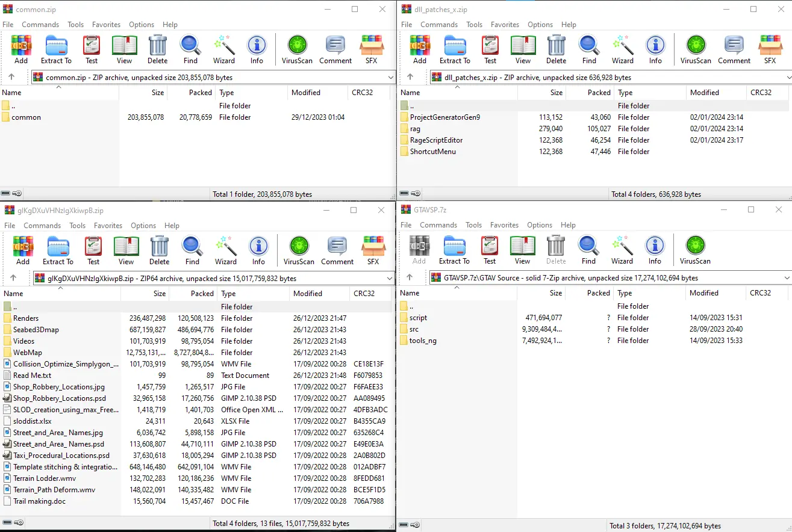Click Find icon in GTAVSP.7z window
Viewport: 792px width, 532px height.
(588, 250)
